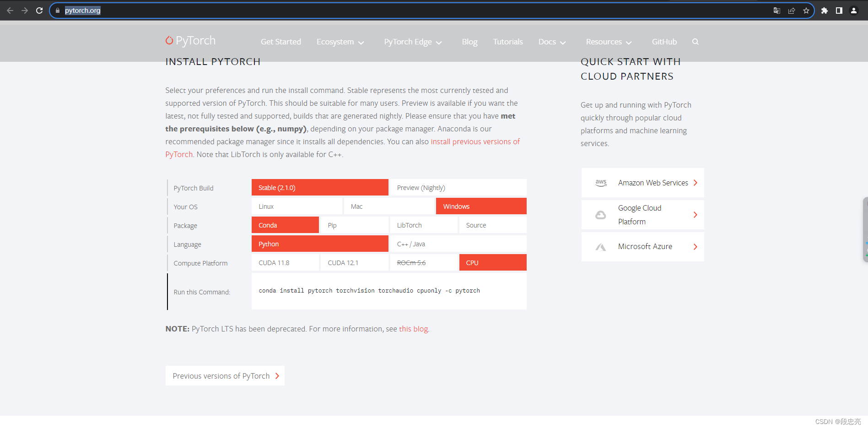Select C++ / Java language option
The image size is (868, 429).
tap(458, 244)
